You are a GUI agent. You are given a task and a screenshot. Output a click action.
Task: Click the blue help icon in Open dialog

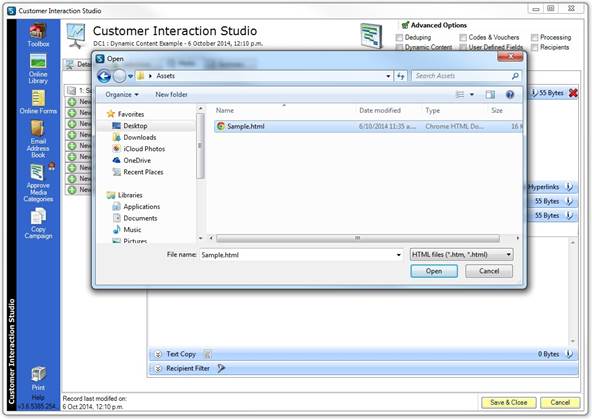click(x=510, y=94)
